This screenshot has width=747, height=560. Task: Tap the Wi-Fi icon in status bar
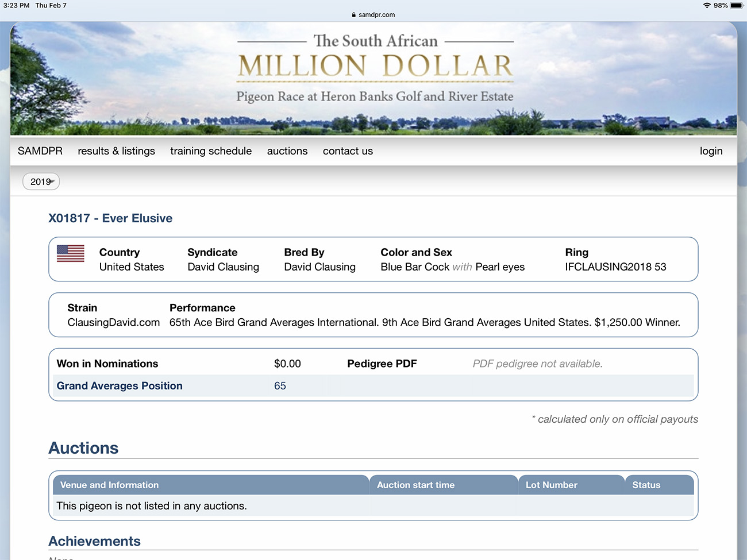tap(707, 5)
